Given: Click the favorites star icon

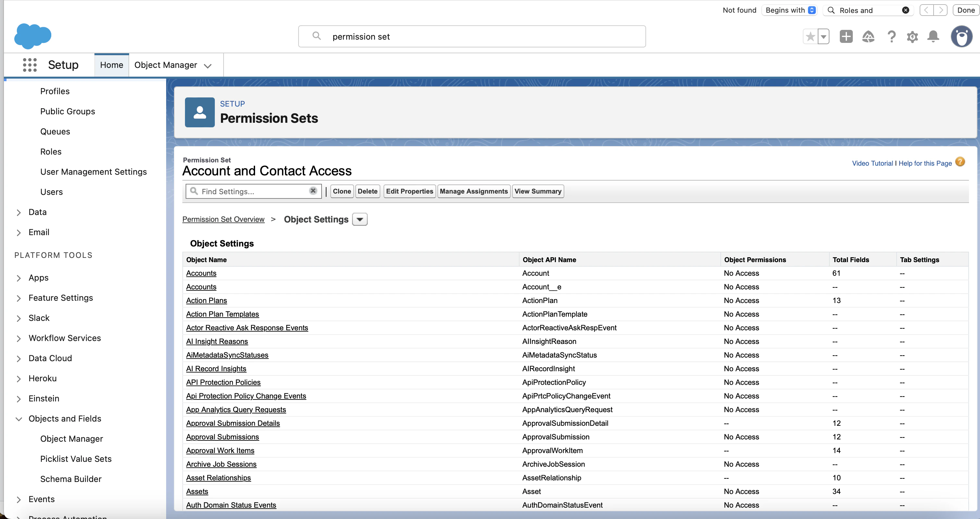Looking at the screenshot, I should [x=810, y=37].
